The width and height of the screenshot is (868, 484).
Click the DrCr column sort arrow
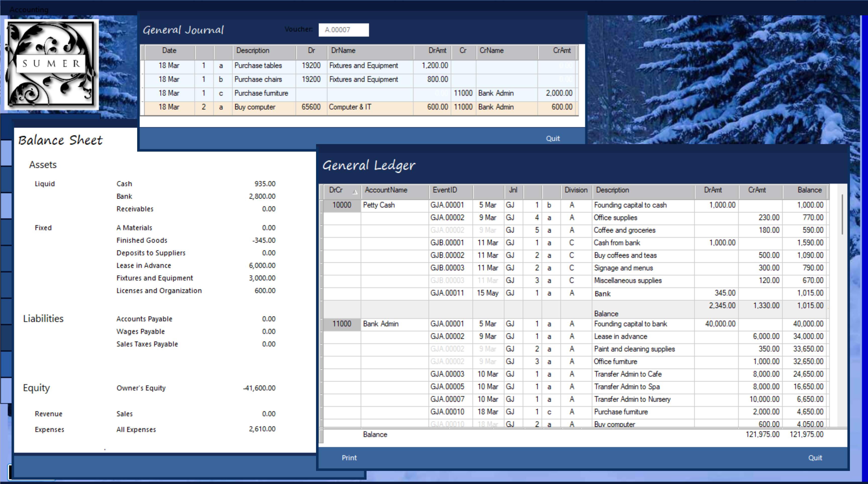coord(355,192)
